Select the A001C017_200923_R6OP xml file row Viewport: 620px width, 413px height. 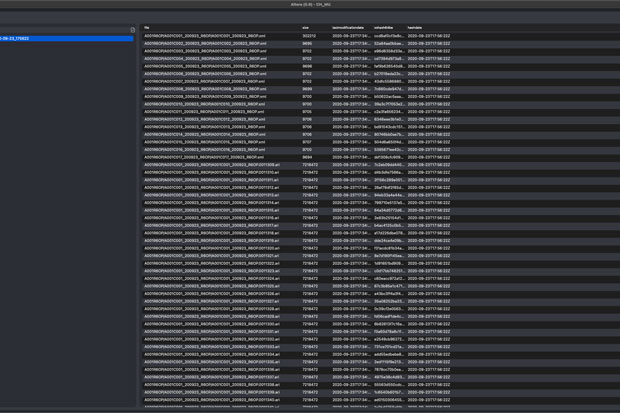click(381, 157)
